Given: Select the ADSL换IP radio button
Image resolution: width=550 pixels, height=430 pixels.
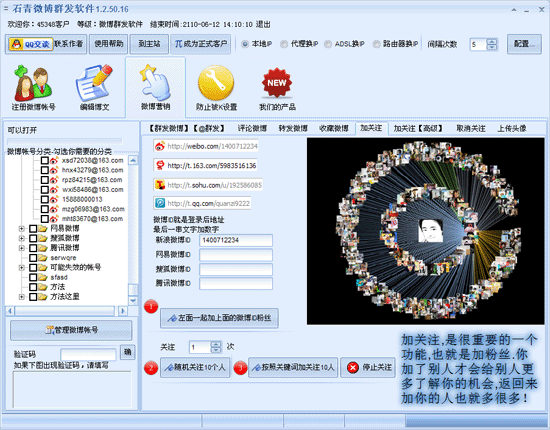Looking at the screenshot, I should coord(328,44).
